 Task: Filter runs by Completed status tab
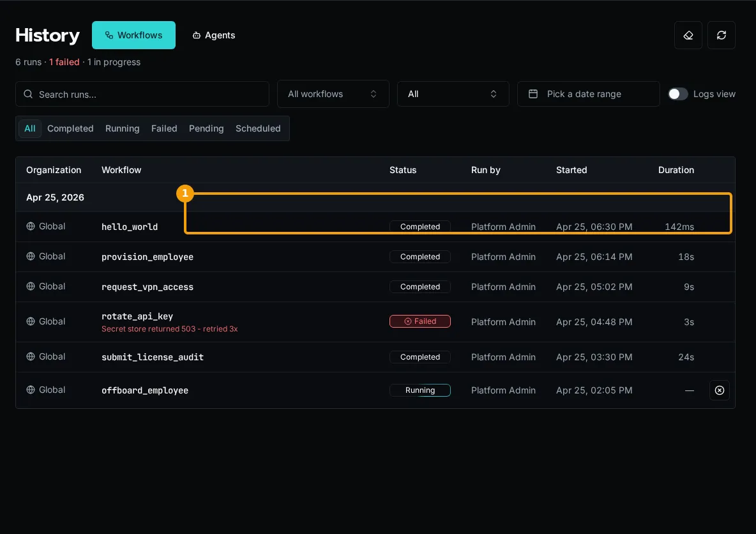pyautogui.click(x=70, y=128)
